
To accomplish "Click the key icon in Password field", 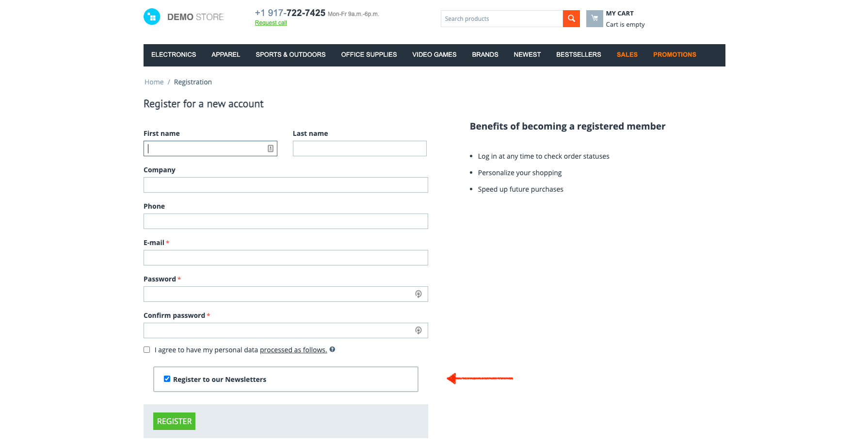I will pyautogui.click(x=418, y=294).
